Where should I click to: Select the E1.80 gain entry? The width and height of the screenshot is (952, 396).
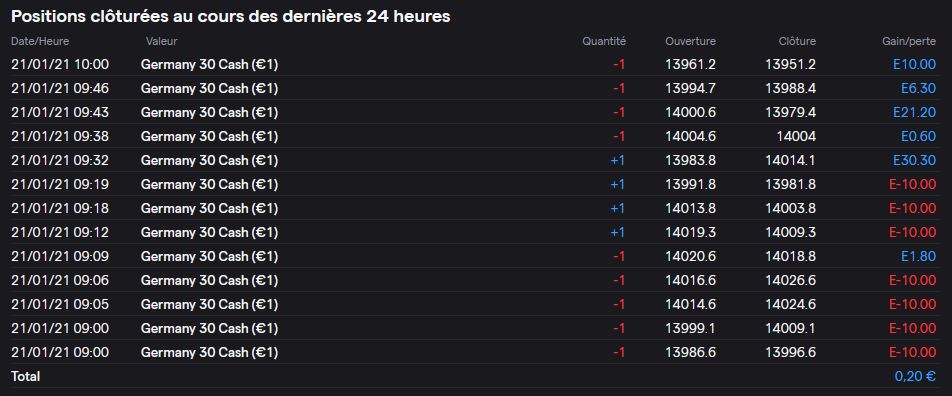(x=919, y=256)
